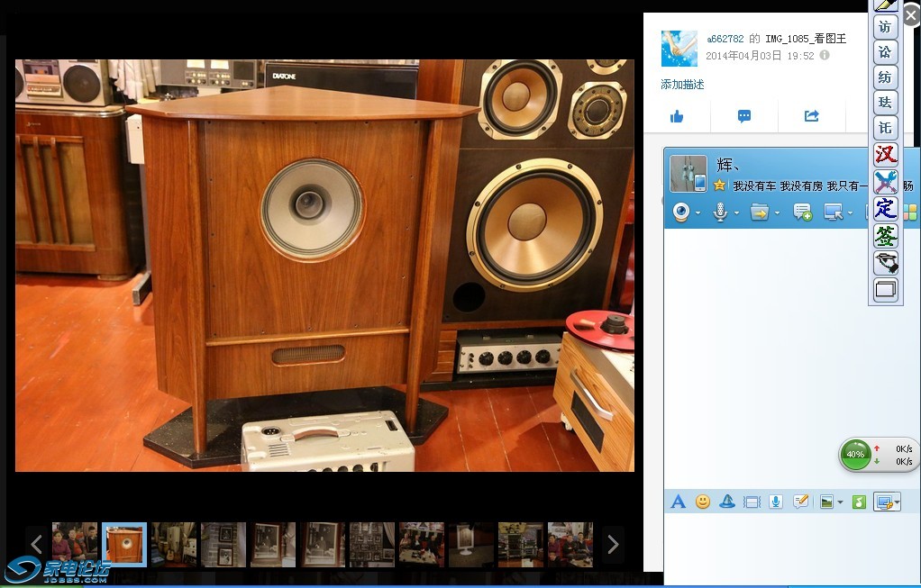Click the blue wizard hat icon
Viewport: 921px width, 588px height.
727,502
